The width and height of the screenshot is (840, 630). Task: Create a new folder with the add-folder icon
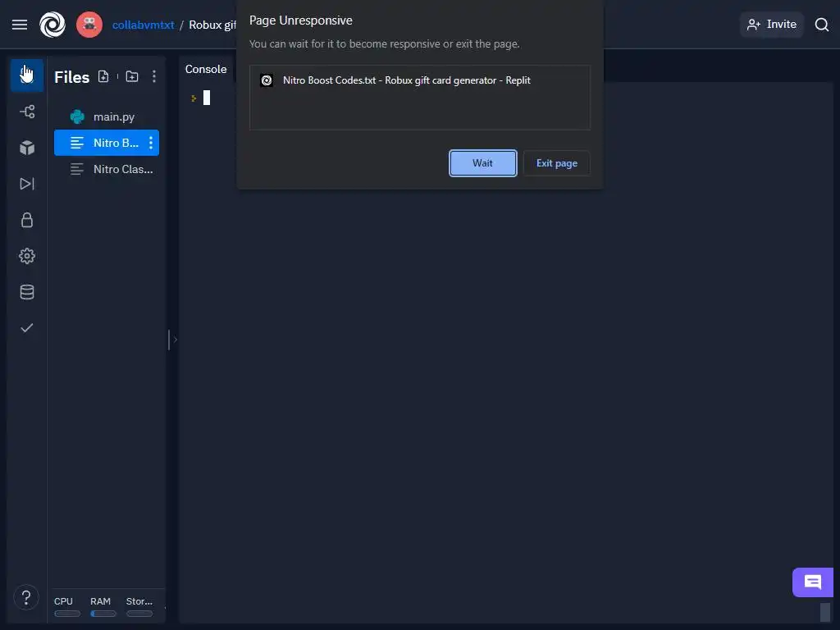pyautogui.click(x=132, y=76)
